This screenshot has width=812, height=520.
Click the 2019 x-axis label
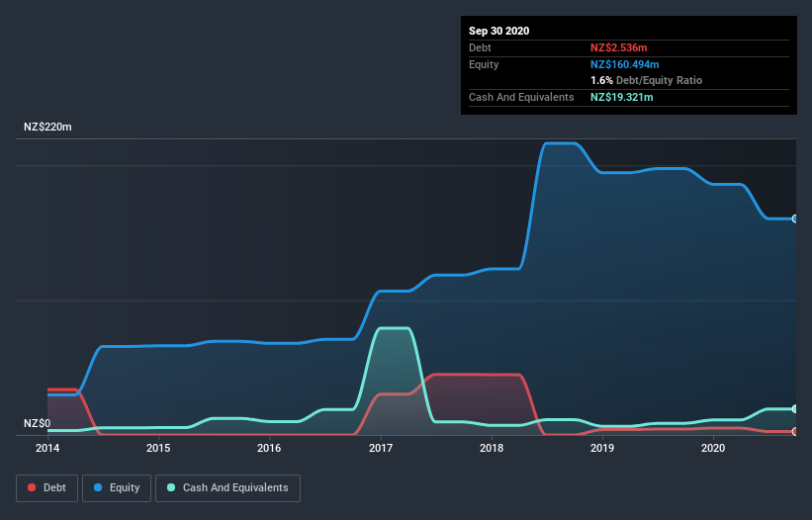pos(601,448)
